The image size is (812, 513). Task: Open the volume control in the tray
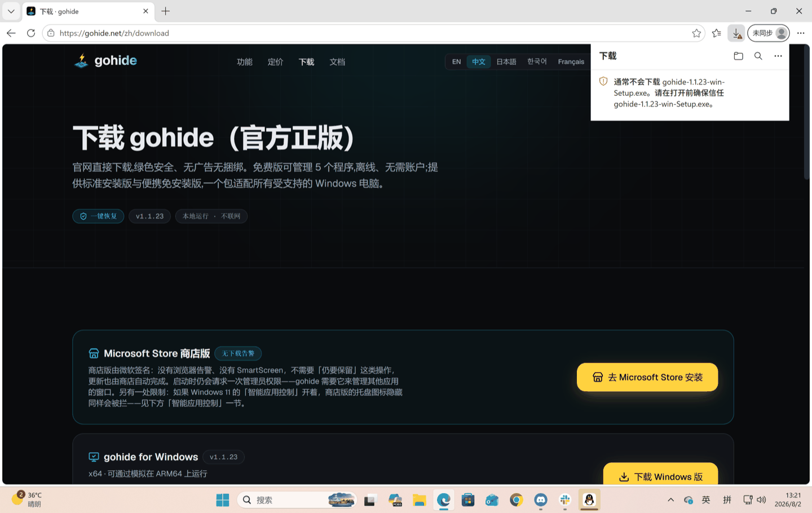[761, 500]
